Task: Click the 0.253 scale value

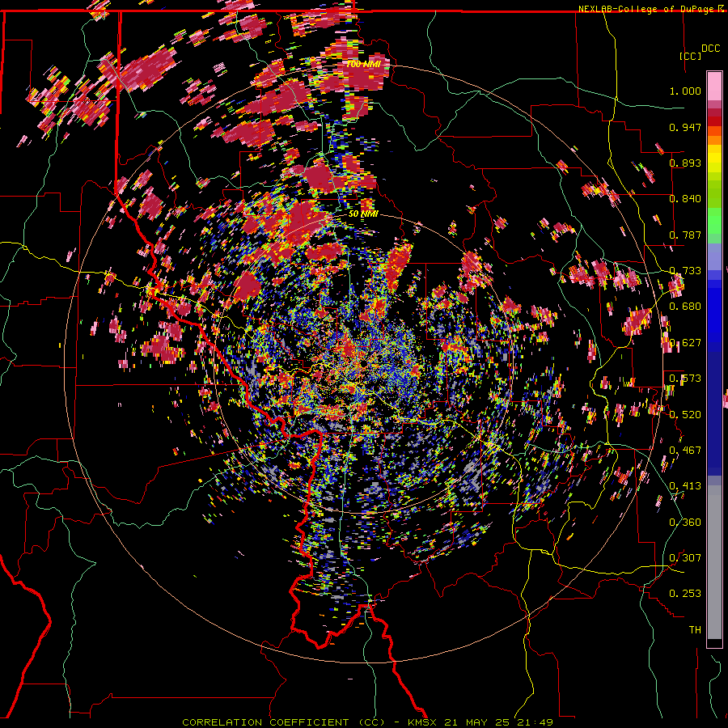Action: (x=685, y=594)
